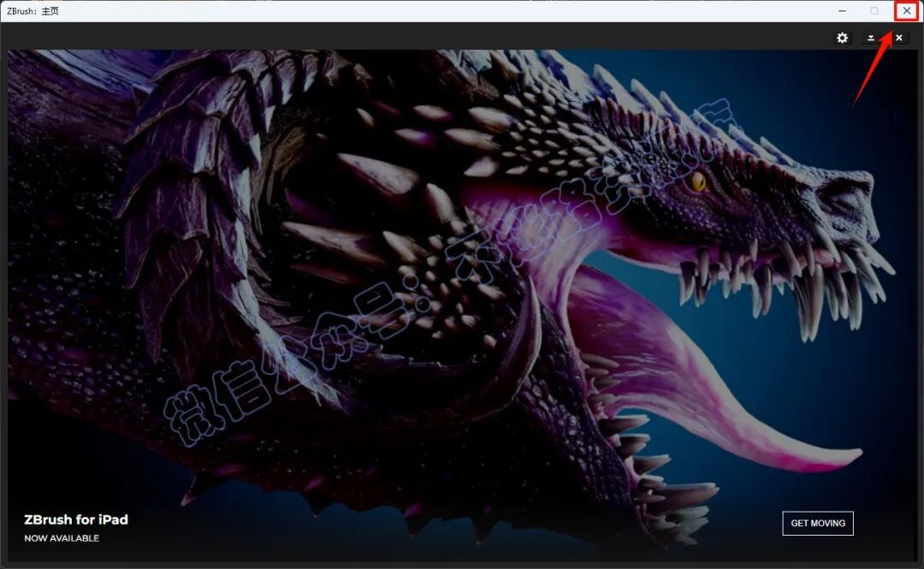Click the 'NOW AVAILABLE' caption
The height and width of the screenshot is (569, 924).
(62, 537)
